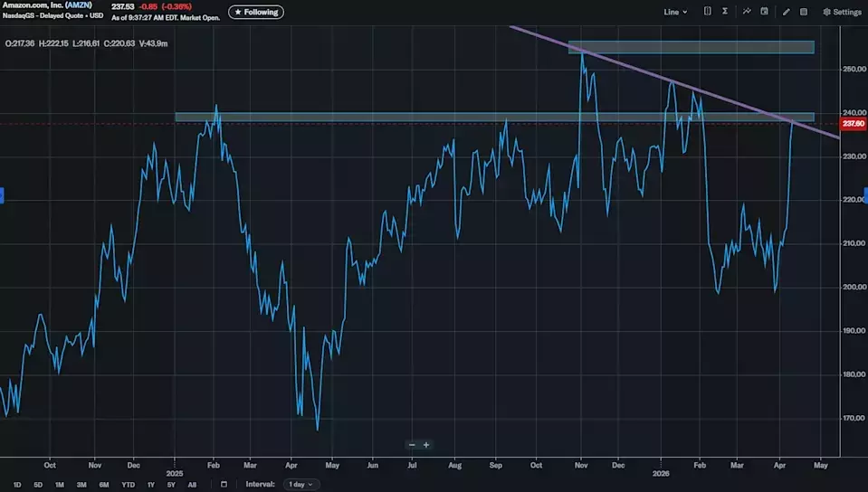
Task: Click the red 237.60 price label
Action: click(x=853, y=124)
